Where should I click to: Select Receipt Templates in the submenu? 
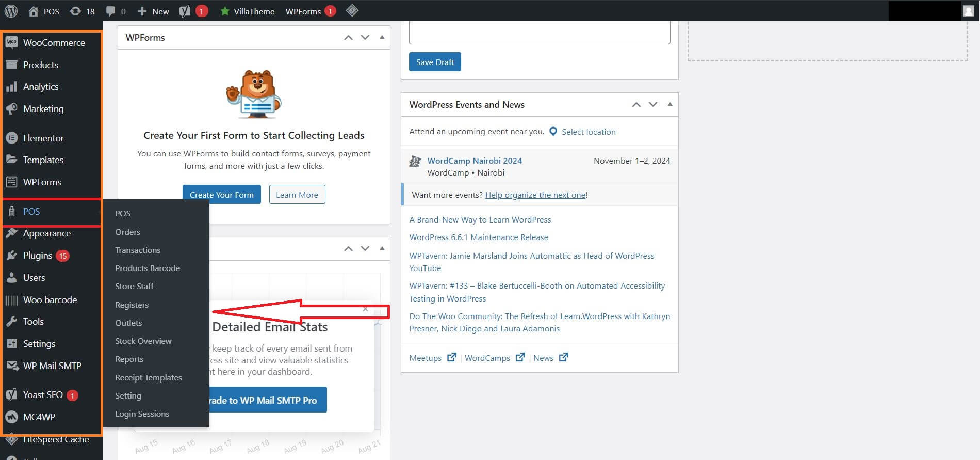[x=149, y=377]
